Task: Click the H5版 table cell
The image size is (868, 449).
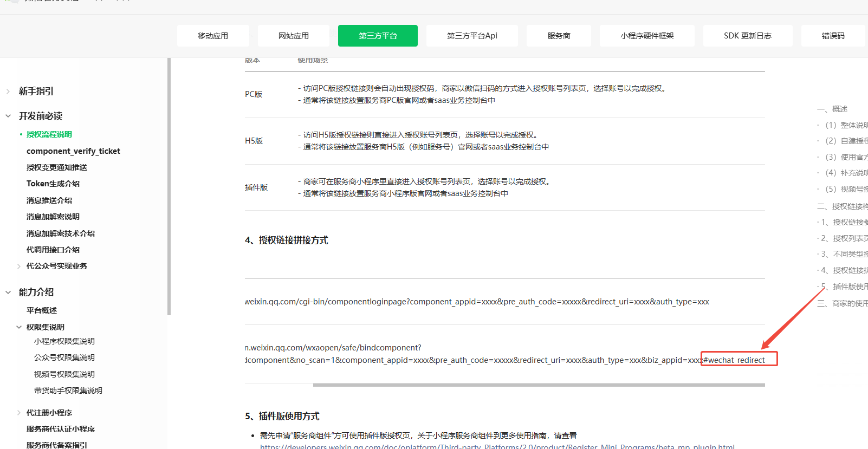Action: coord(254,141)
